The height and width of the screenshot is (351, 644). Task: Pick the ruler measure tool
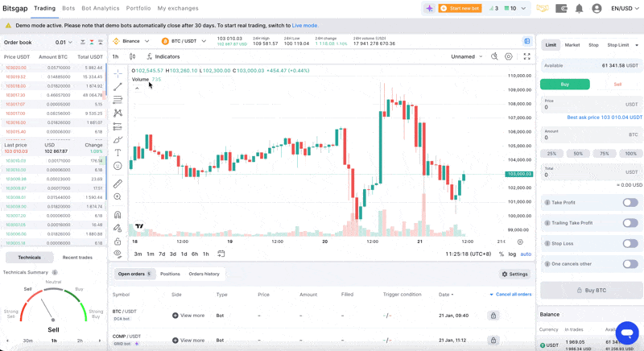pyautogui.click(x=118, y=184)
